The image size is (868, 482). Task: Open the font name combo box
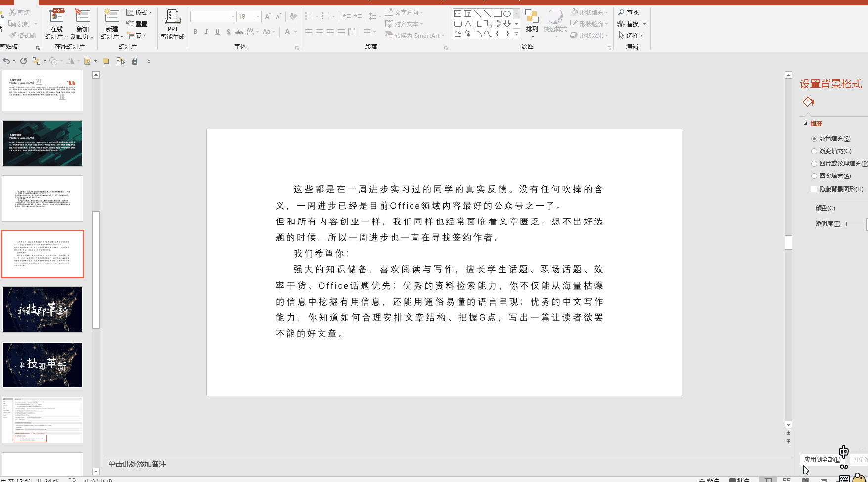pos(214,17)
